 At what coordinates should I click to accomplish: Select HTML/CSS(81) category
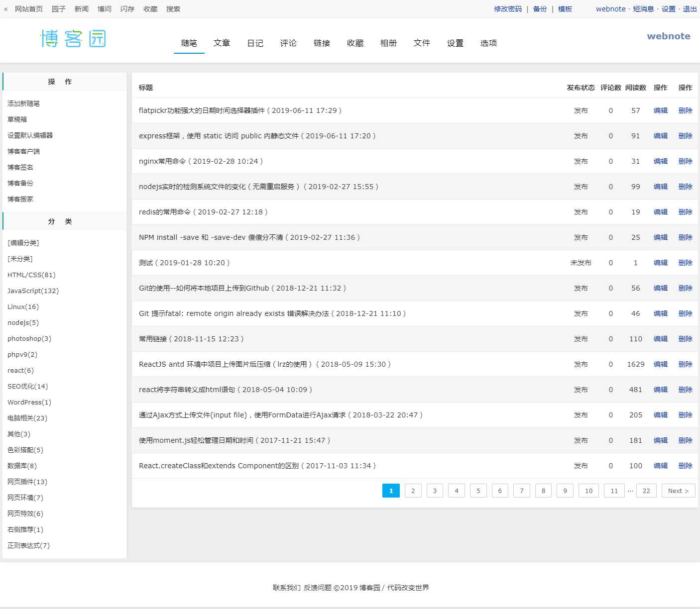31,275
